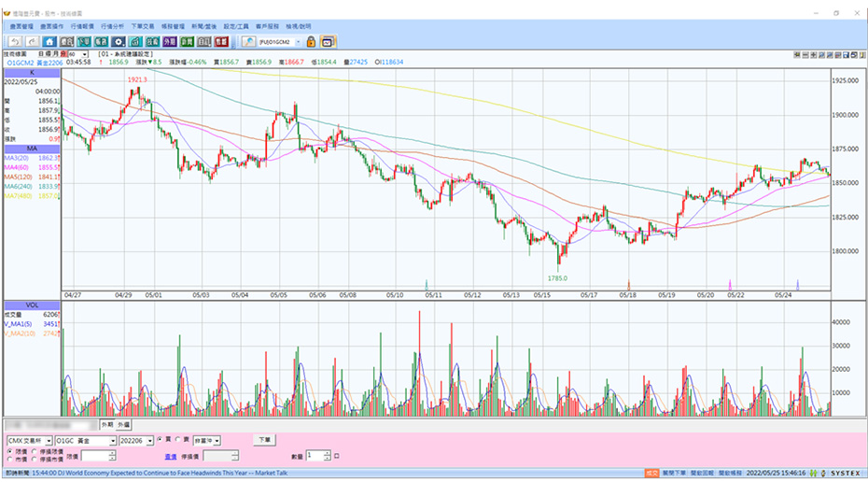Click the purple 外期 toolbar icon
The height and width of the screenshot is (482, 868).
point(170,41)
